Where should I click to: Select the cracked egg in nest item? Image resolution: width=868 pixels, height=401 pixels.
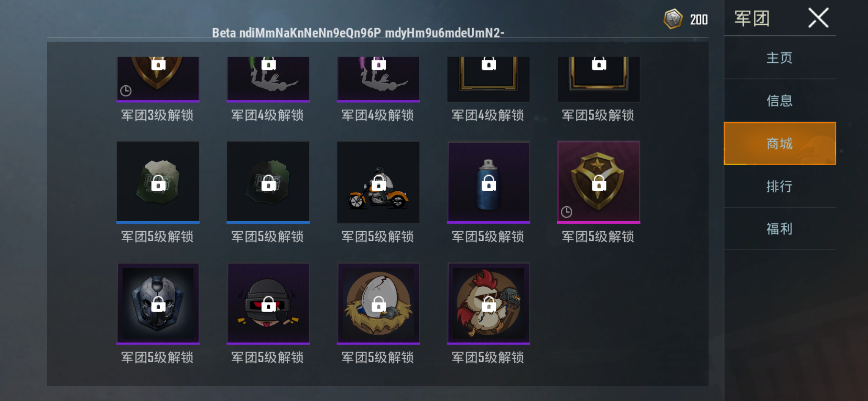tap(378, 304)
